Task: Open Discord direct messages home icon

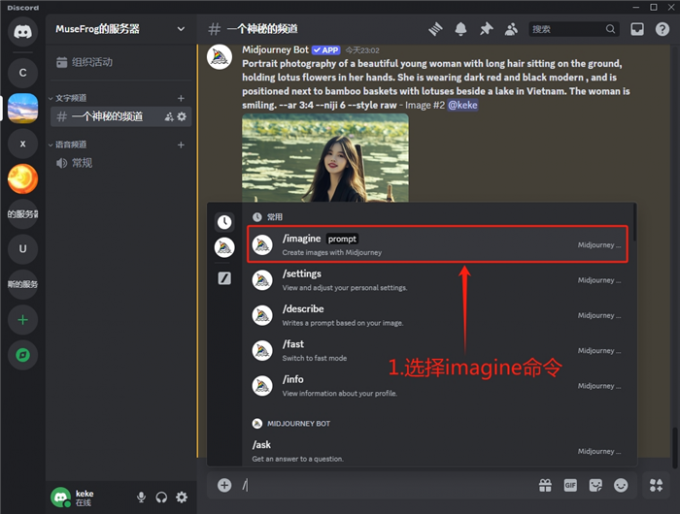Action: pyautogui.click(x=23, y=32)
